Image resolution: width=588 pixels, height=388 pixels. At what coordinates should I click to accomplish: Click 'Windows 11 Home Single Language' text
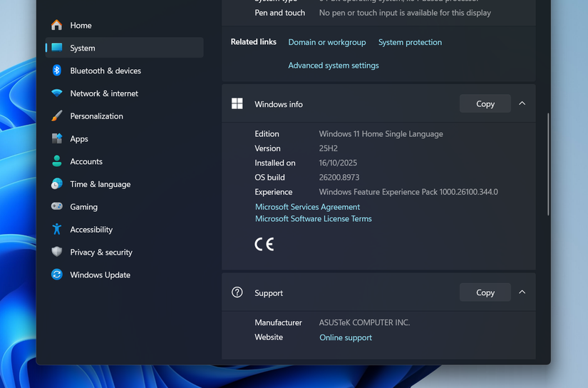[x=381, y=133]
